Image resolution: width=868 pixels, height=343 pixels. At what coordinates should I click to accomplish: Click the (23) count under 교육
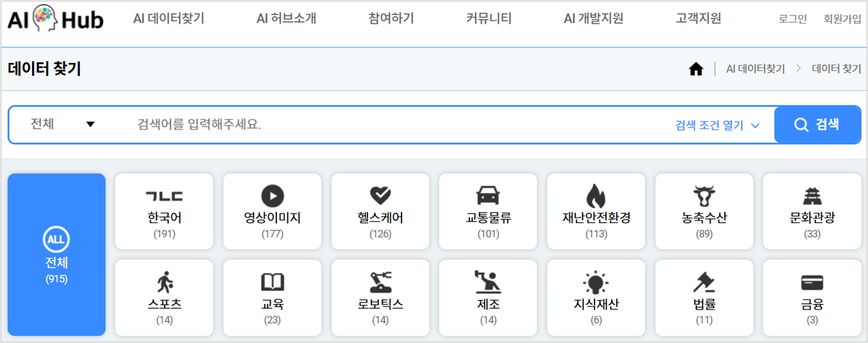pyautogui.click(x=272, y=320)
